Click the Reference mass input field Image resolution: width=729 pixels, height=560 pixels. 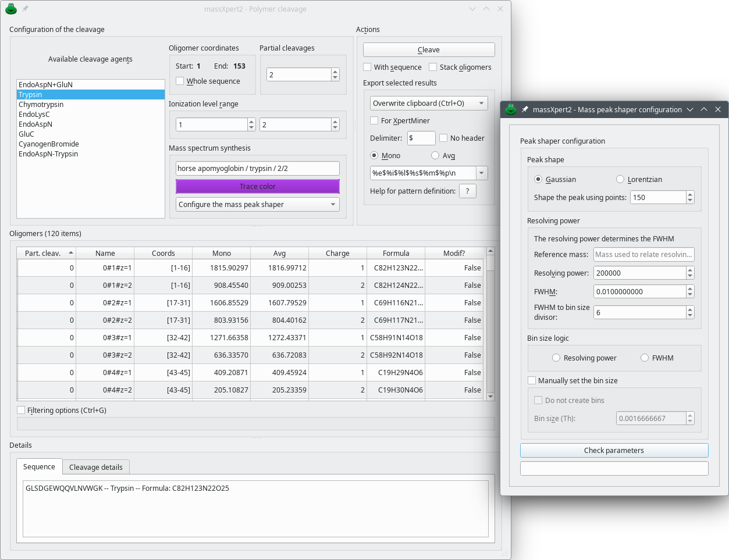pyautogui.click(x=643, y=255)
